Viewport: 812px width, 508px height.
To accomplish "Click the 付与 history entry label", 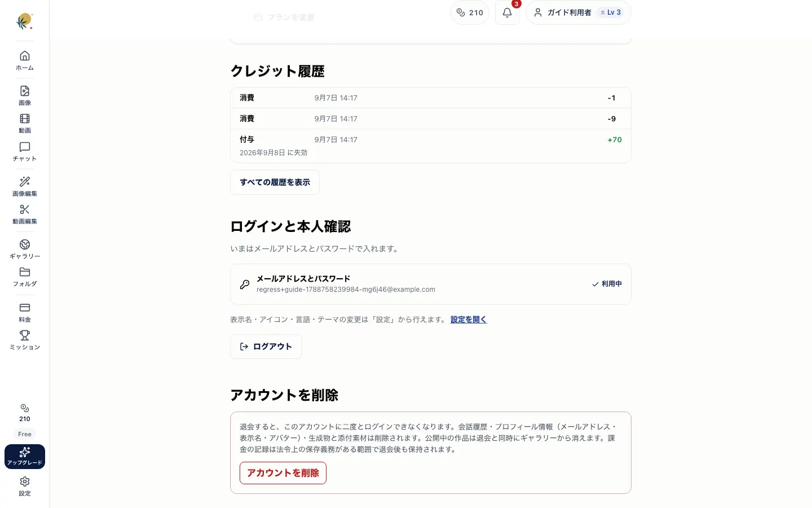I will point(247,139).
